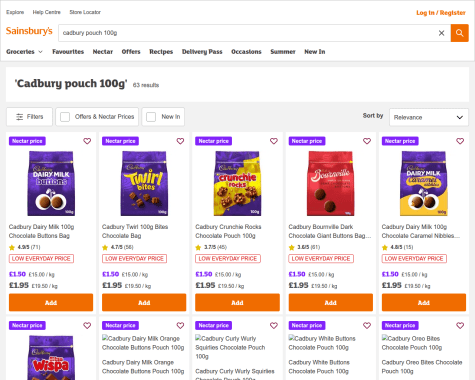475x380 pixels.
Task: Favourite Cadbury Twirl Bites Bag with heart
Action: tap(180, 141)
